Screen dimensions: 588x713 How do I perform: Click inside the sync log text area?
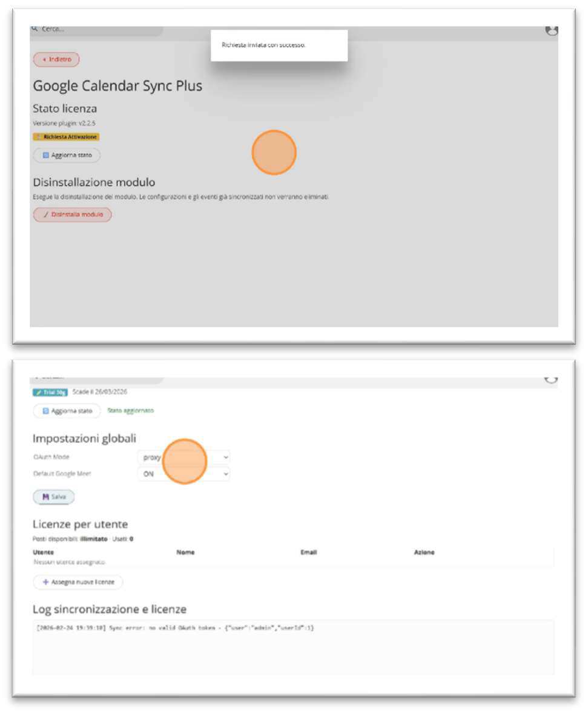tap(293, 647)
